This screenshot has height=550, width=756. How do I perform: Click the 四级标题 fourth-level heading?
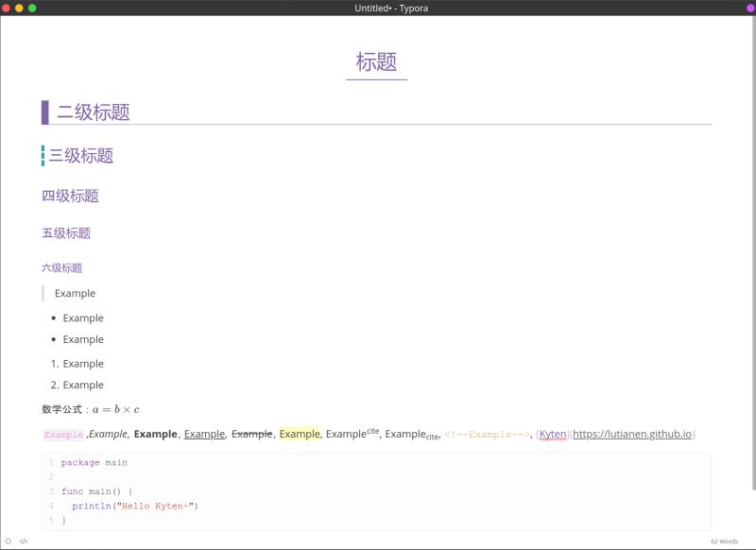[x=70, y=196]
